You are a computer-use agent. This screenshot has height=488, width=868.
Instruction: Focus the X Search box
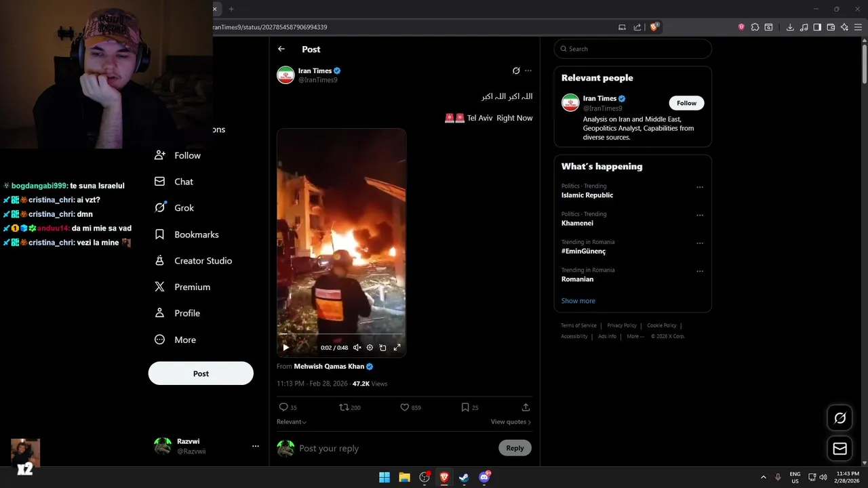[633, 49]
